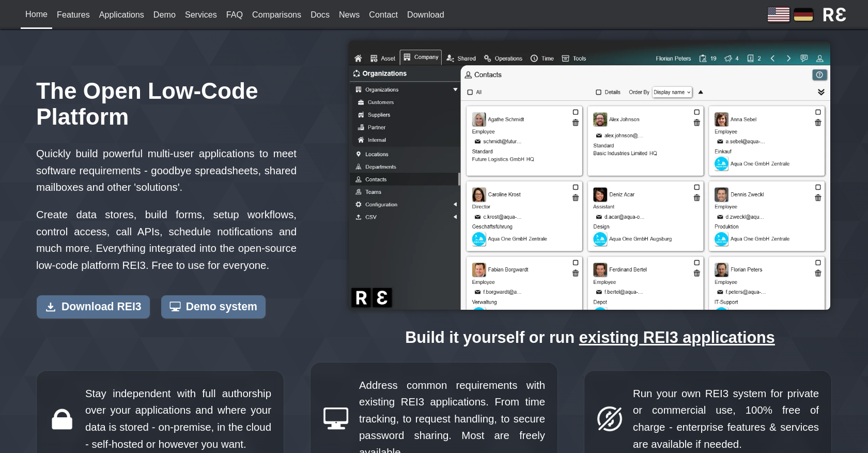868x453 pixels.
Task: Tick the All checkbox in Contacts
Action: pyautogui.click(x=470, y=92)
